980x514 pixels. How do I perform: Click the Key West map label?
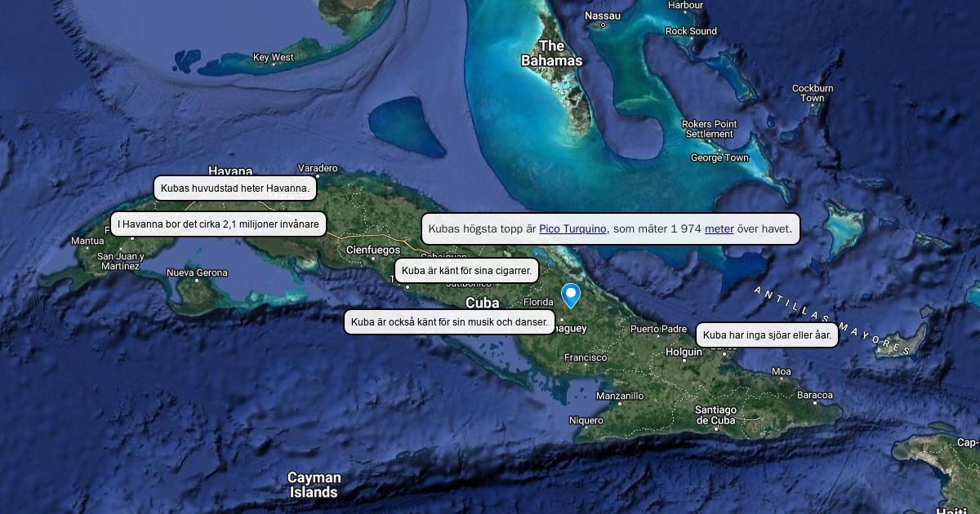(x=273, y=58)
